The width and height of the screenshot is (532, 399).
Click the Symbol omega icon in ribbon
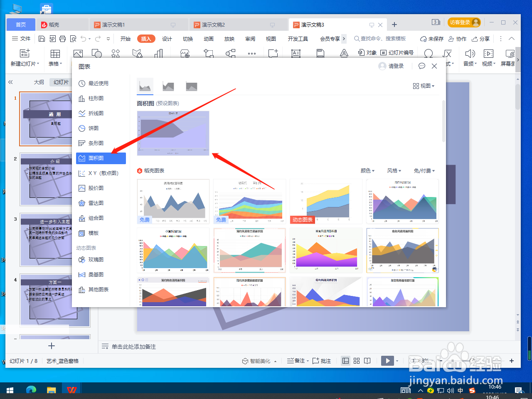tap(429, 53)
